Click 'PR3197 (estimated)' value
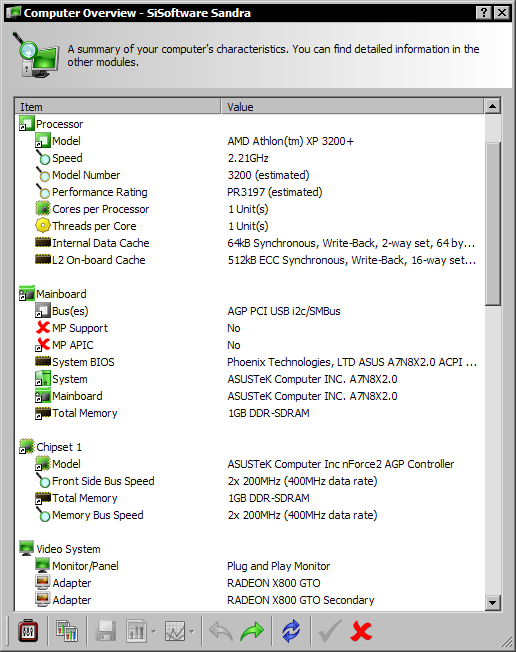This screenshot has width=516, height=652. pos(274,192)
